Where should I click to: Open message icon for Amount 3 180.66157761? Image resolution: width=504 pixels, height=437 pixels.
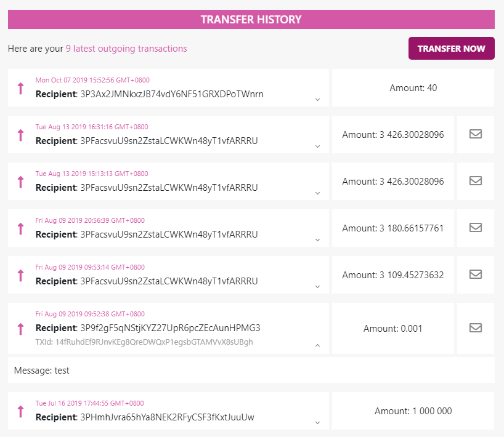coord(475,228)
